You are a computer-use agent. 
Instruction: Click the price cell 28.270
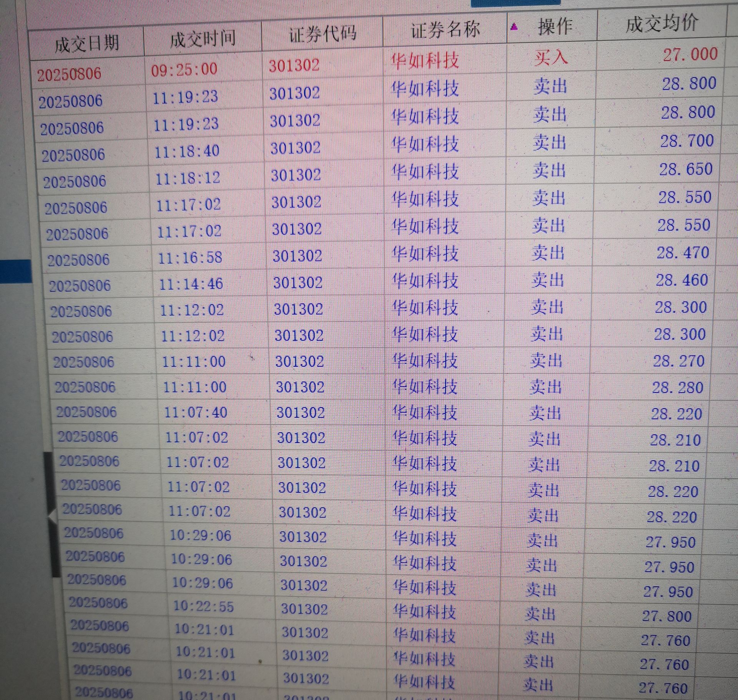pyautogui.click(x=679, y=361)
